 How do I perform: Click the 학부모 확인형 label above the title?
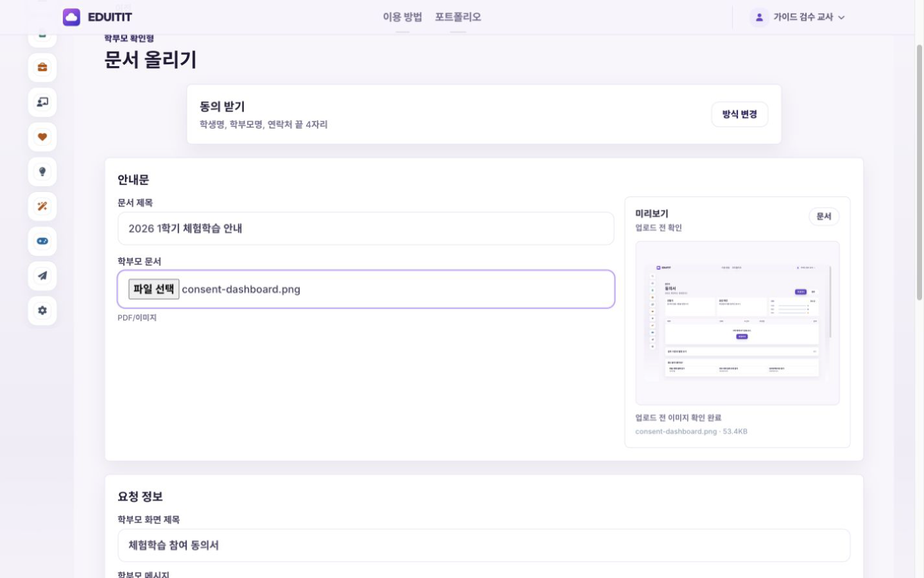click(x=129, y=39)
